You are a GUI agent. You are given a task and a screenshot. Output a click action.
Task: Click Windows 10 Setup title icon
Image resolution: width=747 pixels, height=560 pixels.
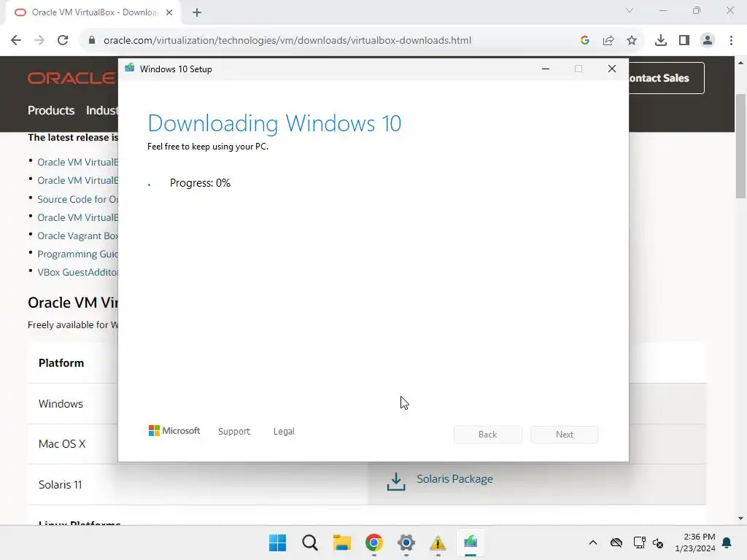(x=130, y=69)
